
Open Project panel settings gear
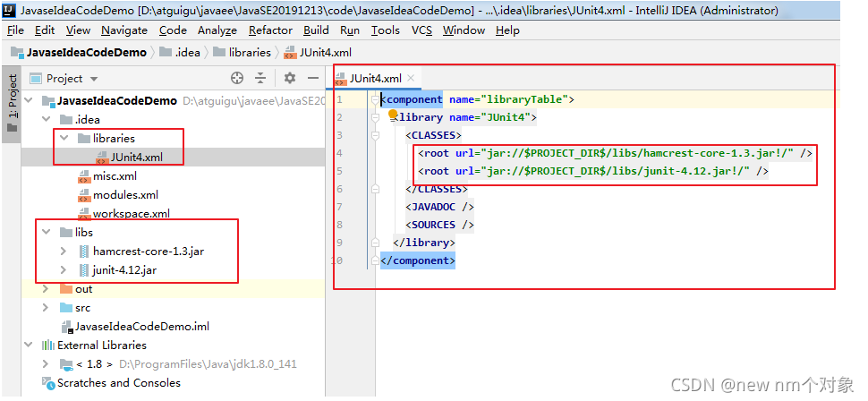(x=290, y=78)
